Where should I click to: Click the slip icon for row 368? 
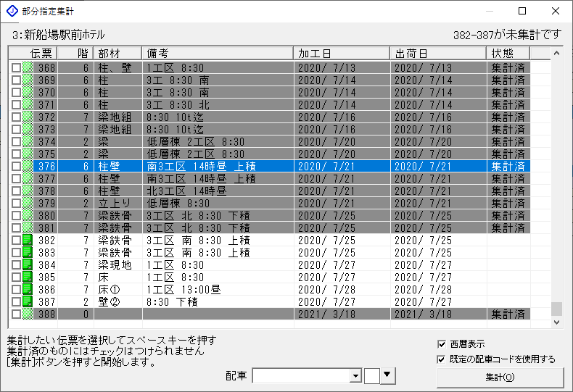[28, 67]
